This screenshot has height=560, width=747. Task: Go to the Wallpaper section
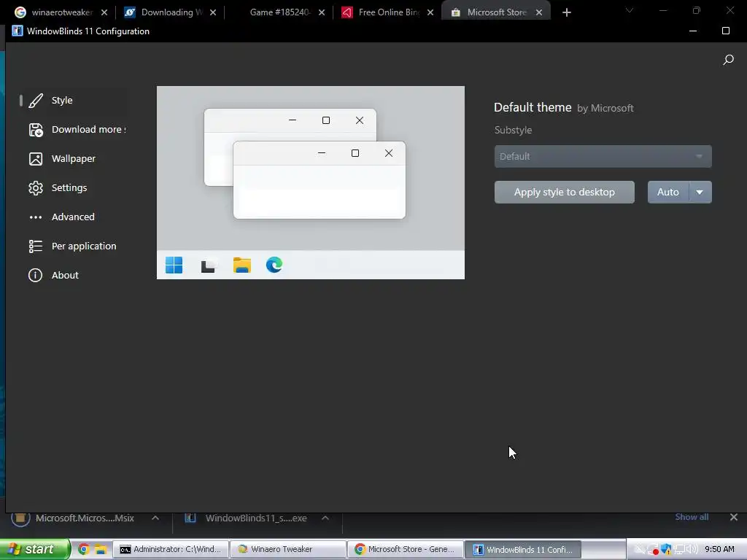74,158
